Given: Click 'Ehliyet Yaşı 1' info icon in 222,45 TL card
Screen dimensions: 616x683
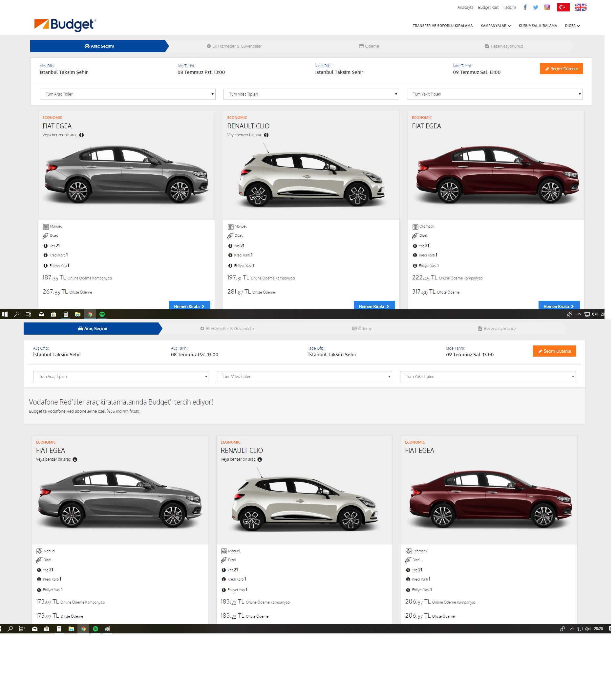Looking at the screenshot, I should pyautogui.click(x=415, y=265).
